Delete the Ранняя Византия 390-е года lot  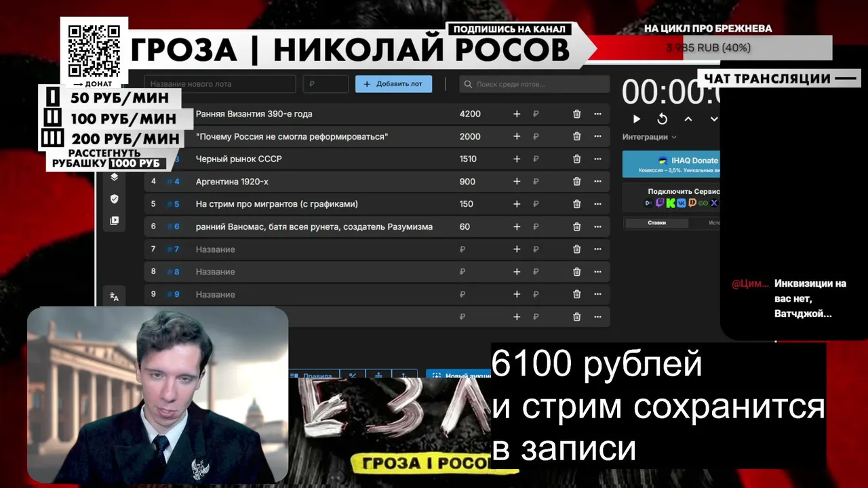pos(576,114)
